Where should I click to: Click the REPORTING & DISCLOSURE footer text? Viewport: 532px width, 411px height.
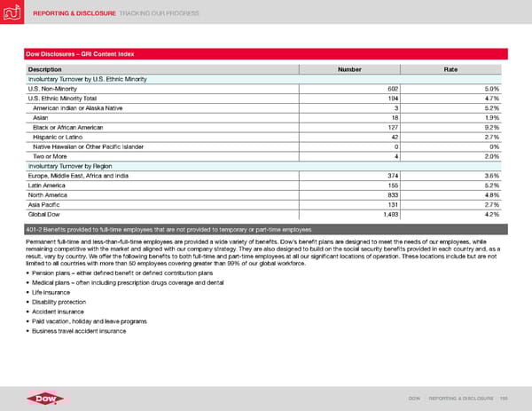[466, 398]
